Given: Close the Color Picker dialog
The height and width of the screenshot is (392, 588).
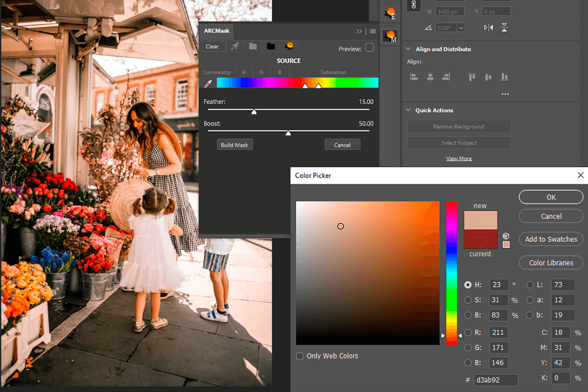Looking at the screenshot, I should 581,175.
